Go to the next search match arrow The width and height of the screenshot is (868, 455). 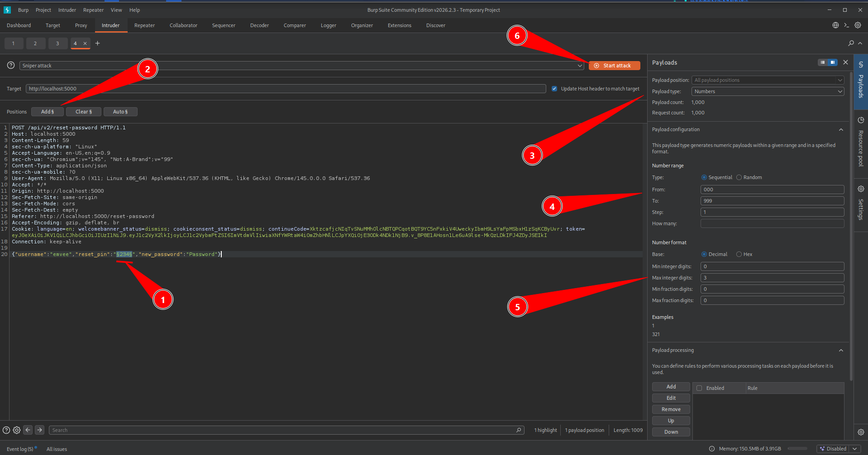(40, 430)
